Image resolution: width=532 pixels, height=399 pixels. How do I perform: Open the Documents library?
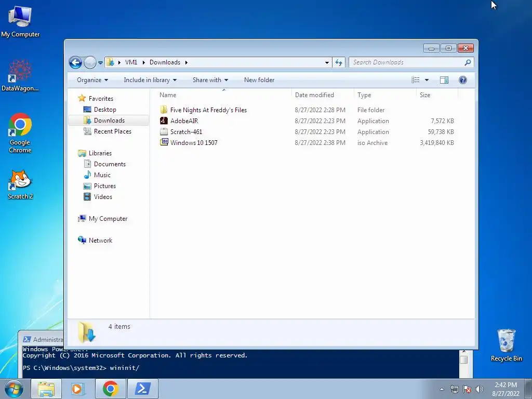point(110,164)
